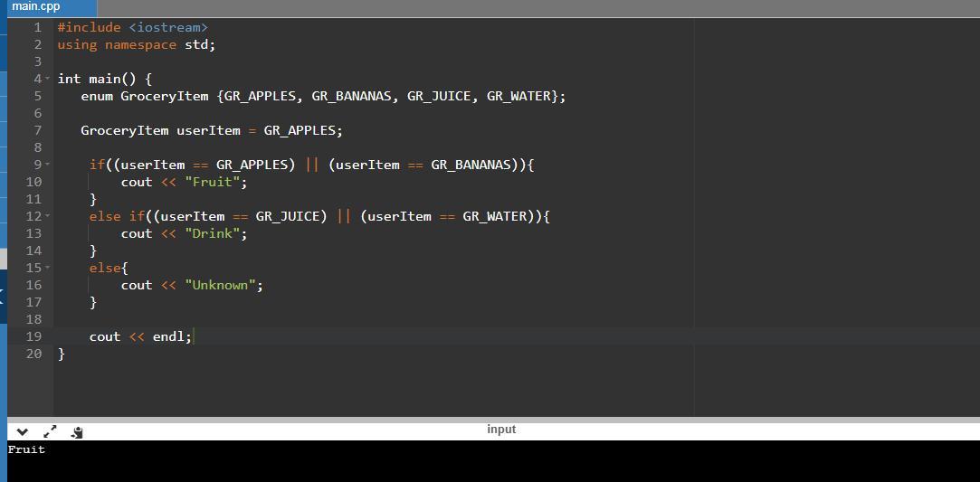Click the gray divider above the console

pyautogui.click(x=489, y=420)
